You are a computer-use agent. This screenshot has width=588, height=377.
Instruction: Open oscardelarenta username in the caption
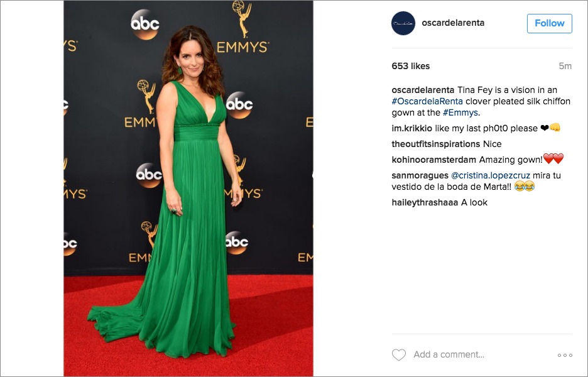tap(423, 90)
